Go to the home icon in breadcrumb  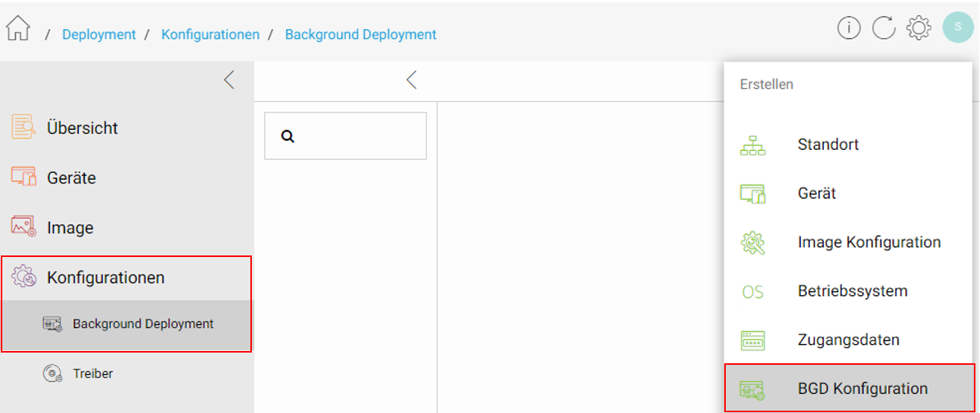18,28
